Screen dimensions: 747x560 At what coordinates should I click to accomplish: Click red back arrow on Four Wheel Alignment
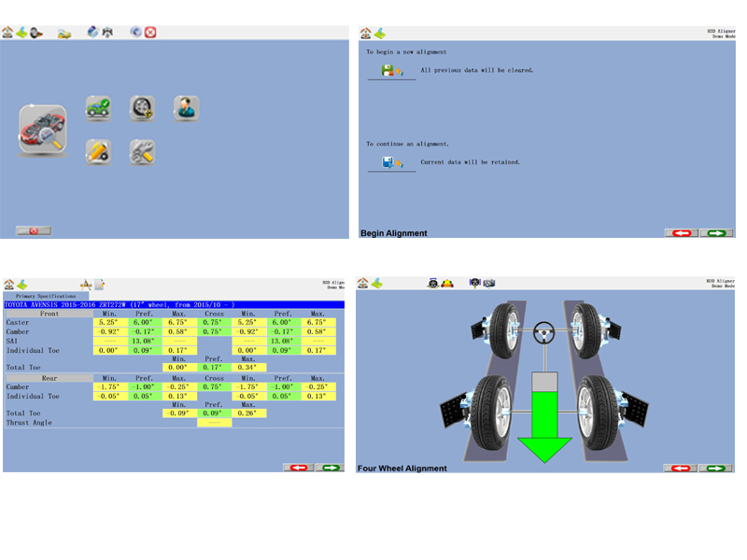(x=681, y=468)
